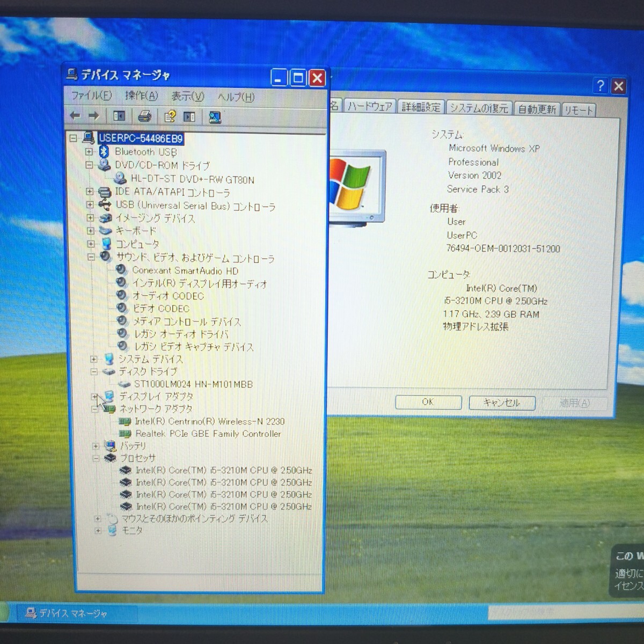The width and height of the screenshot is (644, 644).
Task: Click the IDE ATA/ATAPI コントローラ icon
Action: (105, 191)
